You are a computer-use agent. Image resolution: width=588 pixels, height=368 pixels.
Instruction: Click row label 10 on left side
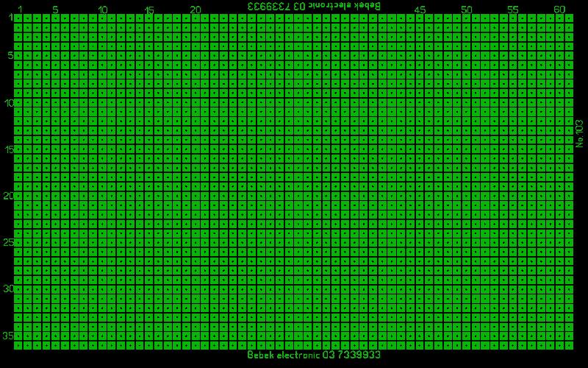[x=8, y=102]
